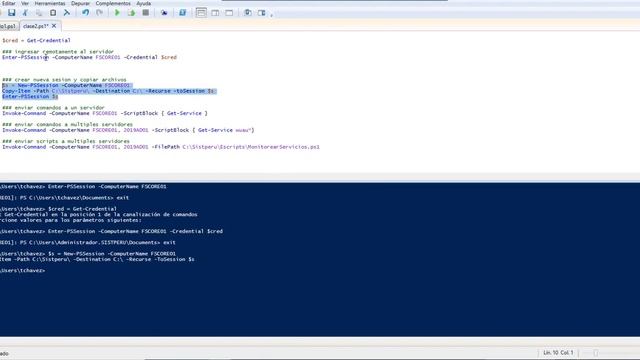Click the last console prompt Users\tchavez>

point(22,271)
